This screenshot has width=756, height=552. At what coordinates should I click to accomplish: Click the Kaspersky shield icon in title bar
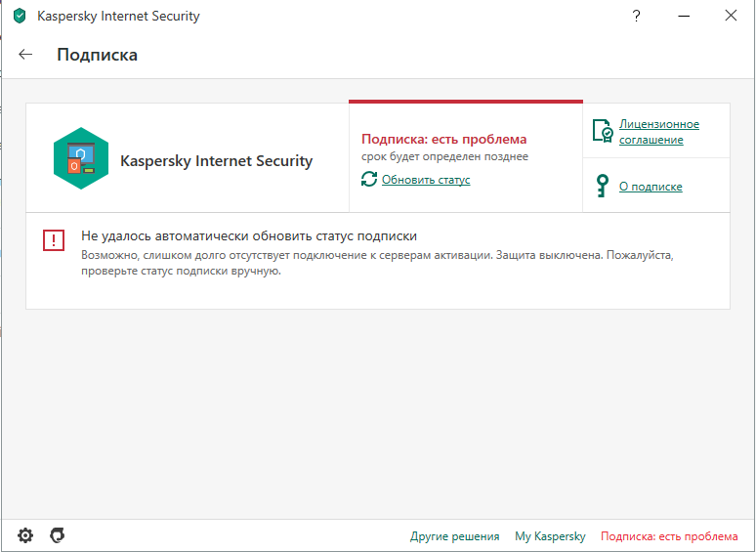[20, 16]
